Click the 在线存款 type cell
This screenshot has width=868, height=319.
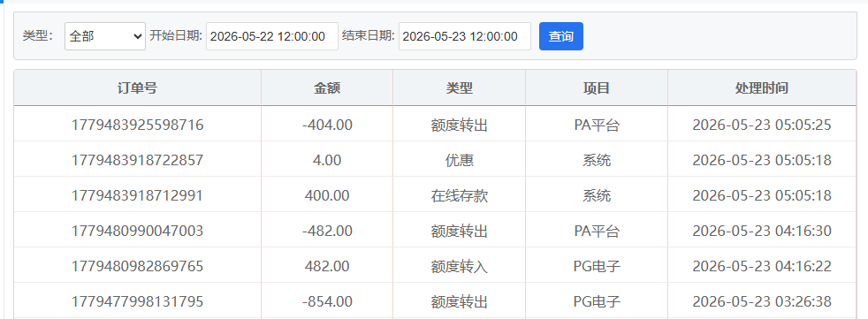[x=460, y=195]
